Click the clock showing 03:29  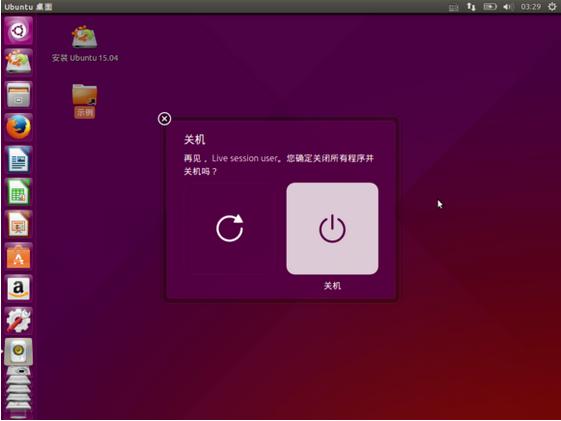tap(531, 7)
